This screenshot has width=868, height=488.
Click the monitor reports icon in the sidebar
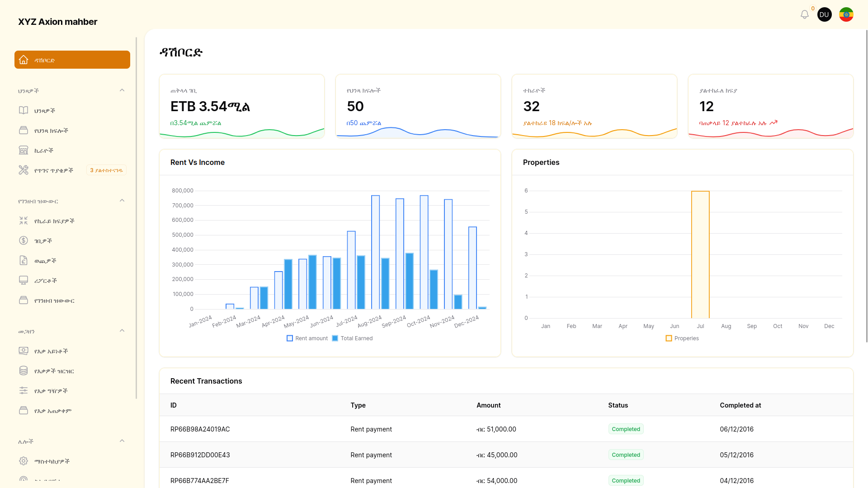pyautogui.click(x=24, y=280)
